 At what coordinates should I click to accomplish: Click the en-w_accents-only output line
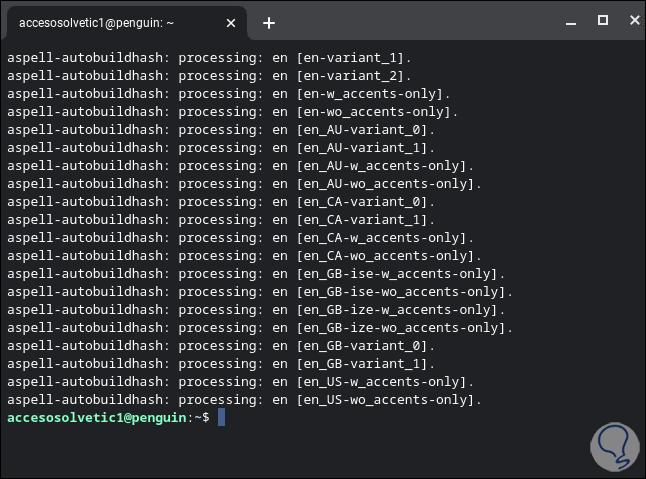pos(225,94)
